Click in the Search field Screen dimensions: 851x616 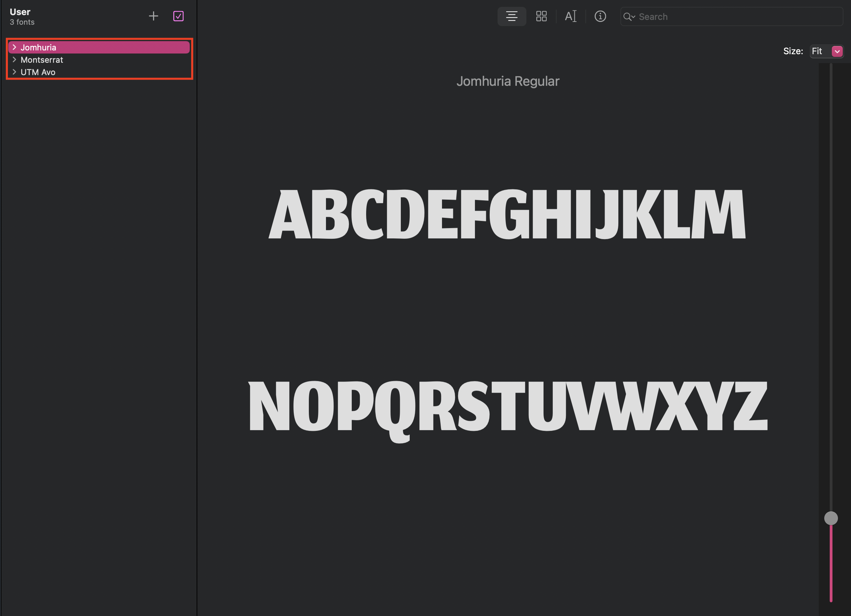[731, 17]
